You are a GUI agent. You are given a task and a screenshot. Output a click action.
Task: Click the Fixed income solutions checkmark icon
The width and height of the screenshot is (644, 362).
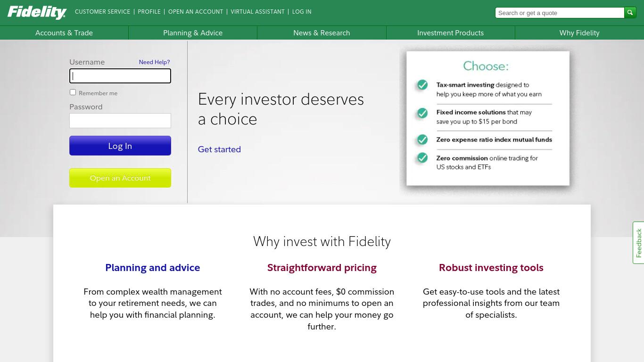pyautogui.click(x=422, y=113)
